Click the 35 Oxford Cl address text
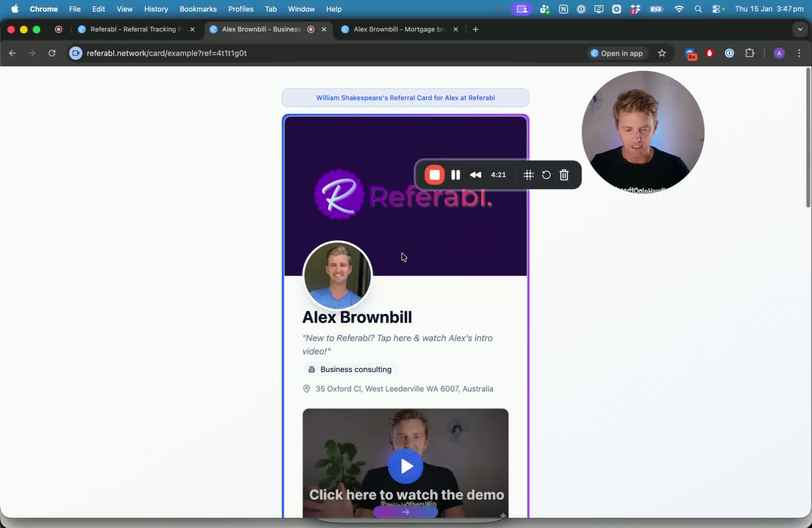This screenshot has width=812, height=528. pyautogui.click(x=405, y=389)
